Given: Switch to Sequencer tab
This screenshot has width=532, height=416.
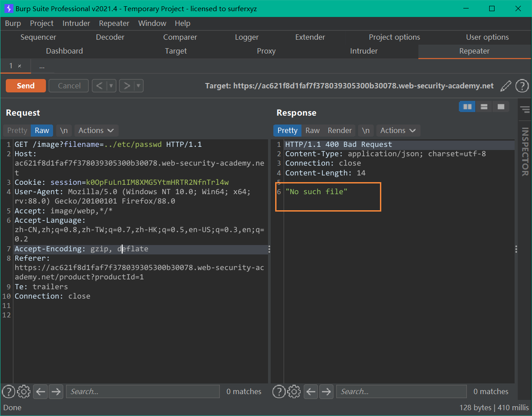Looking at the screenshot, I should coord(38,37).
